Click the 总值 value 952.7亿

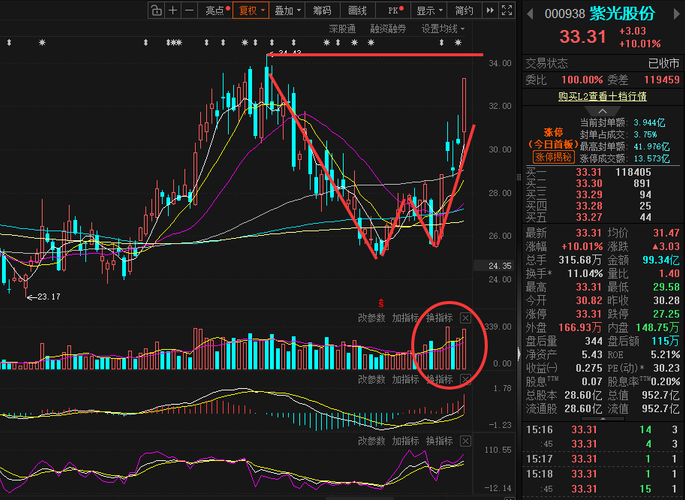(661, 396)
